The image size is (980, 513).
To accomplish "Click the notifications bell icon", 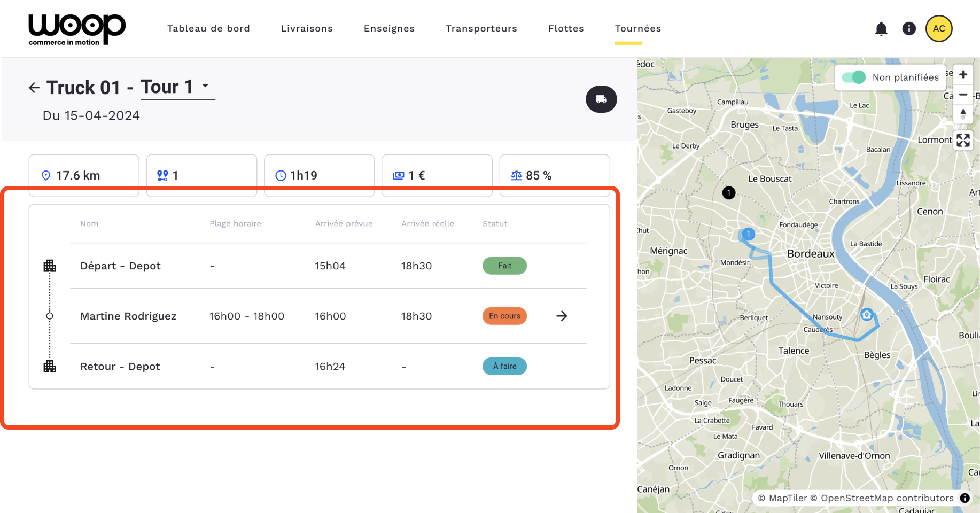I will [x=881, y=29].
